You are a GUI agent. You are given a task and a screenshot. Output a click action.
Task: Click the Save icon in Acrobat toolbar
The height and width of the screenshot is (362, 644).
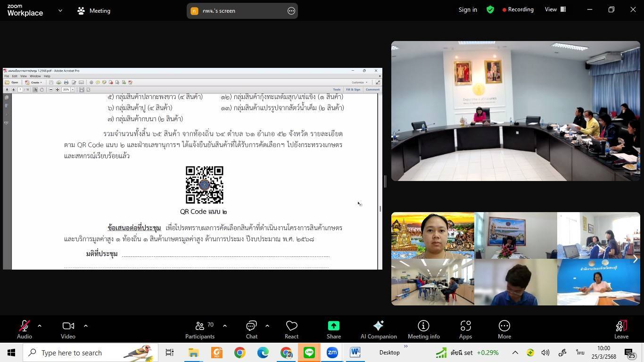pos(51,82)
